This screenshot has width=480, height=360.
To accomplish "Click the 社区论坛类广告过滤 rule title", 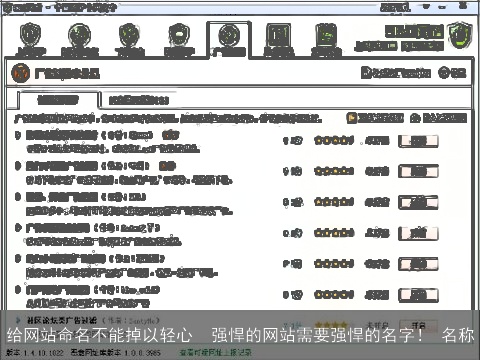I will click(62, 320).
